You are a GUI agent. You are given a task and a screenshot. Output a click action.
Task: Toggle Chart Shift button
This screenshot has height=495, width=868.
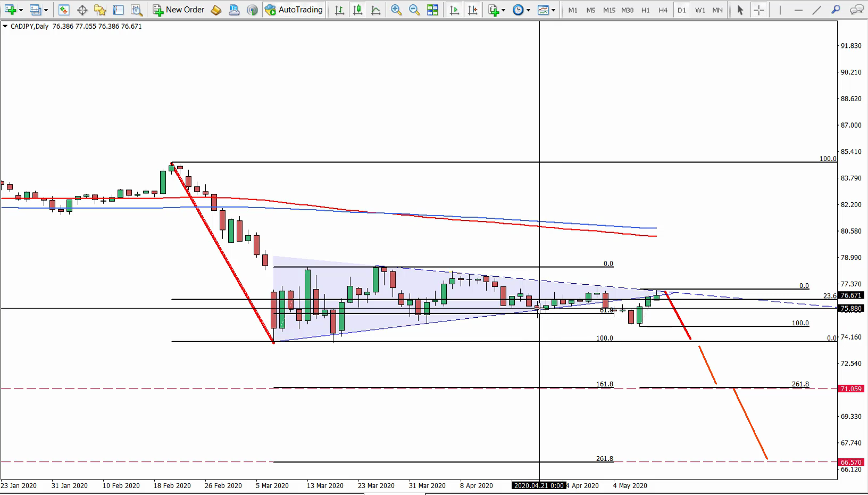click(472, 10)
